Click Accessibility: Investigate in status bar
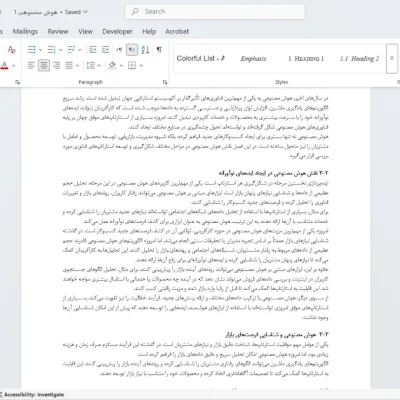This screenshot has height=400, width=400. (x=34, y=395)
